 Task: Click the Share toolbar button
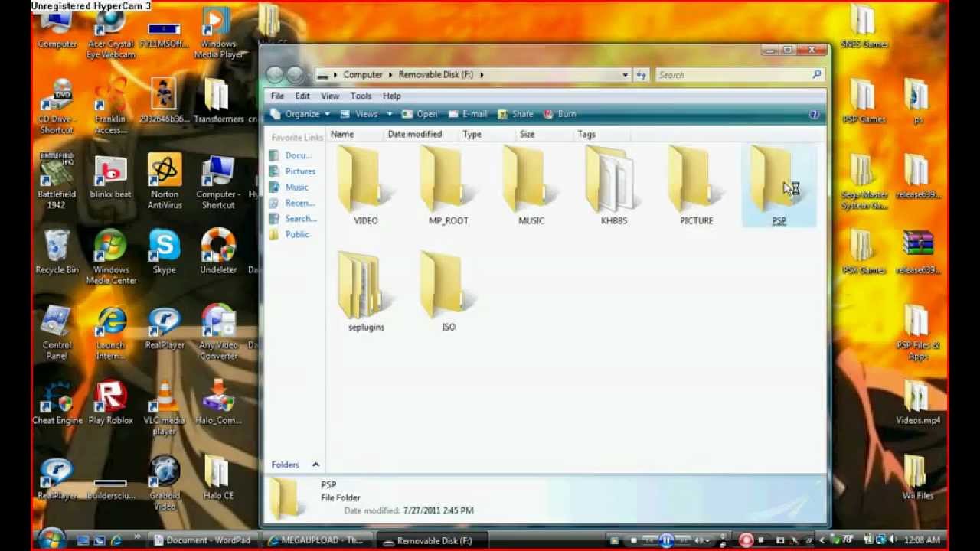coord(515,114)
